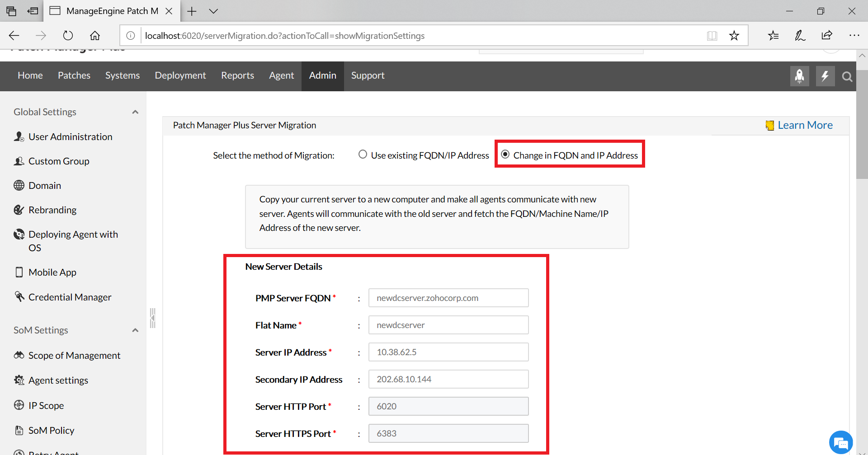Open Mobile App settings
Screen dimensions: 868x455
[x=52, y=272]
